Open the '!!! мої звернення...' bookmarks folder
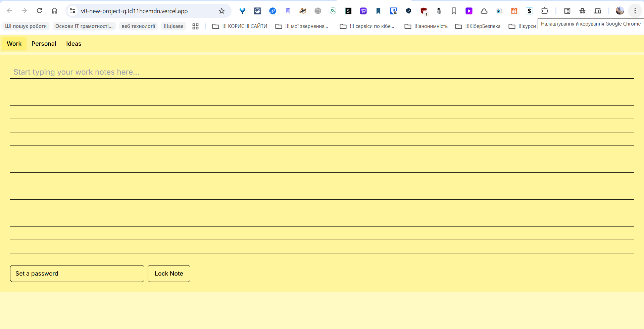Image resolution: width=644 pixels, height=329 pixels. coord(302,26)
